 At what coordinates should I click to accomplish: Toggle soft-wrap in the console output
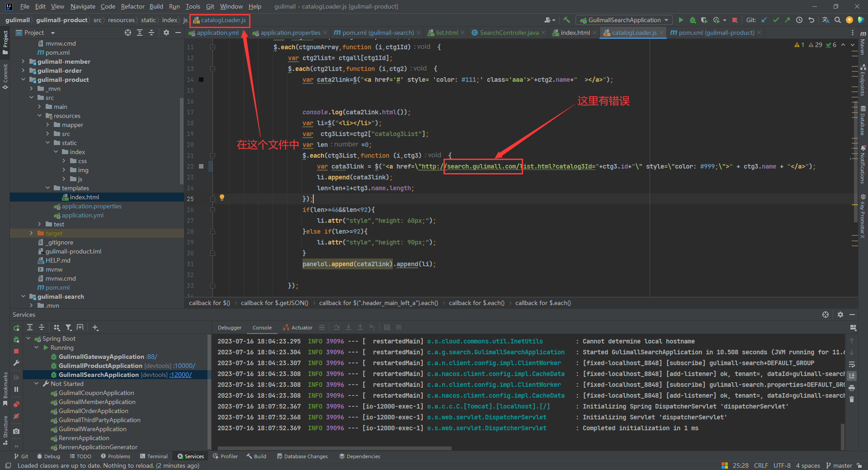[852, 364]
